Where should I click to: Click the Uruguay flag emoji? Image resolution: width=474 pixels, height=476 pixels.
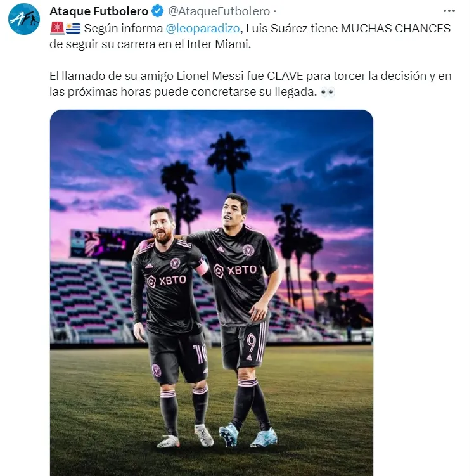click(73, 29)
